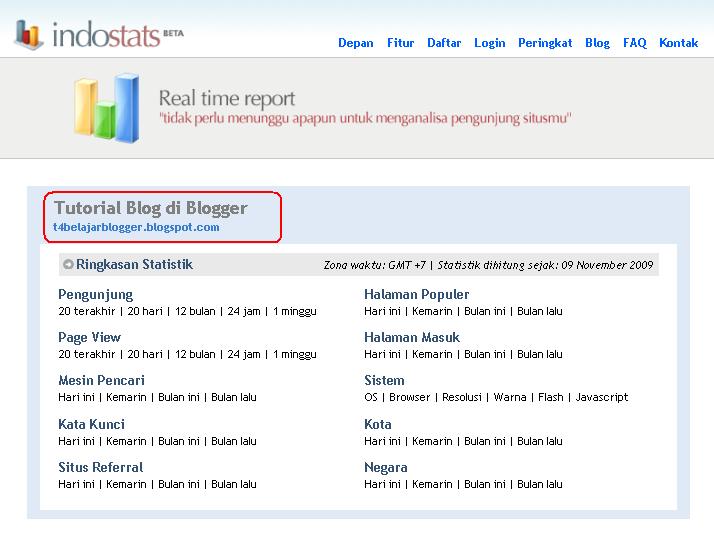Viewport: 714px width, 535px height.
Task: Open the Pengunjung section heading
Action: tap(96, 295)
